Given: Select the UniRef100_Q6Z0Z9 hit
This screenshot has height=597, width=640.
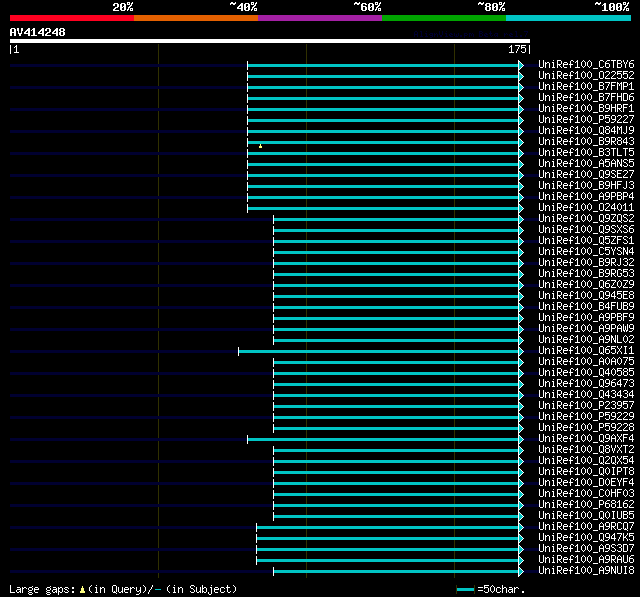Looking at the screenshot, I should click(x=586, y=285).
